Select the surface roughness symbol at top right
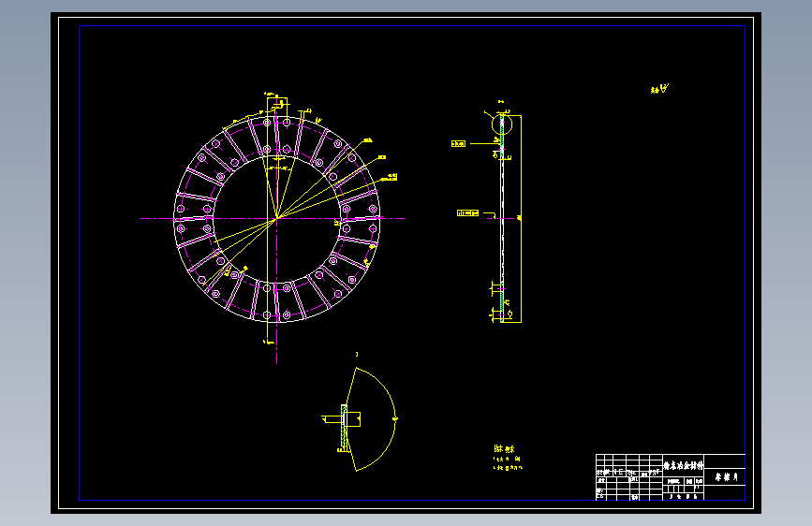The height and width of the screenshot is (526, 812). click(x=659, y=89)
